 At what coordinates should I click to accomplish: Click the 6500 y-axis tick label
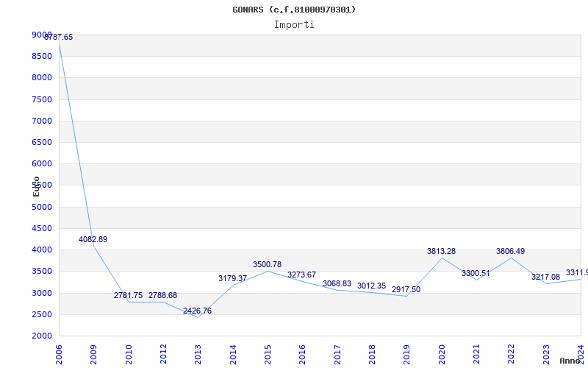(42, 142)
